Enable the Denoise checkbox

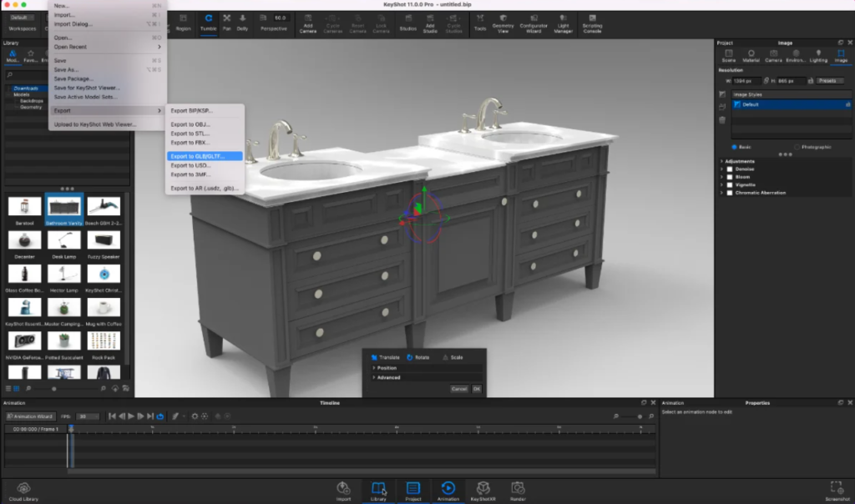coord(730,169)
